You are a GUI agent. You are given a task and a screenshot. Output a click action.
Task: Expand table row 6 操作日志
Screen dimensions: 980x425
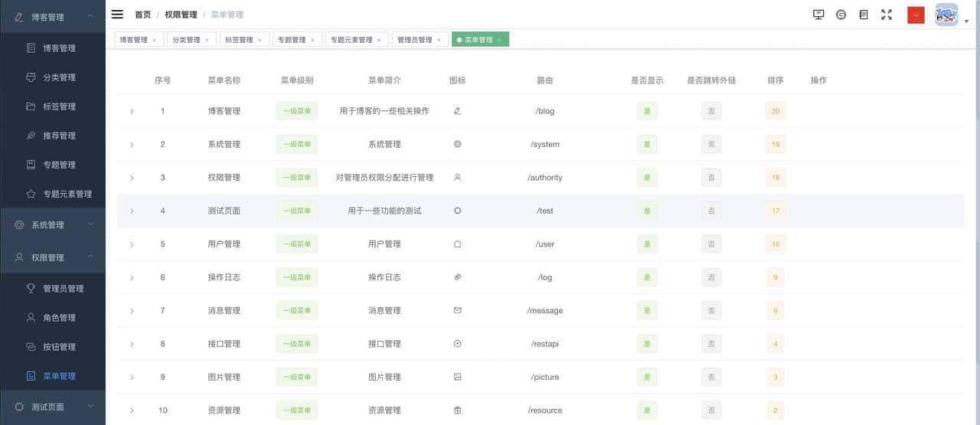[x=132, y=277]
